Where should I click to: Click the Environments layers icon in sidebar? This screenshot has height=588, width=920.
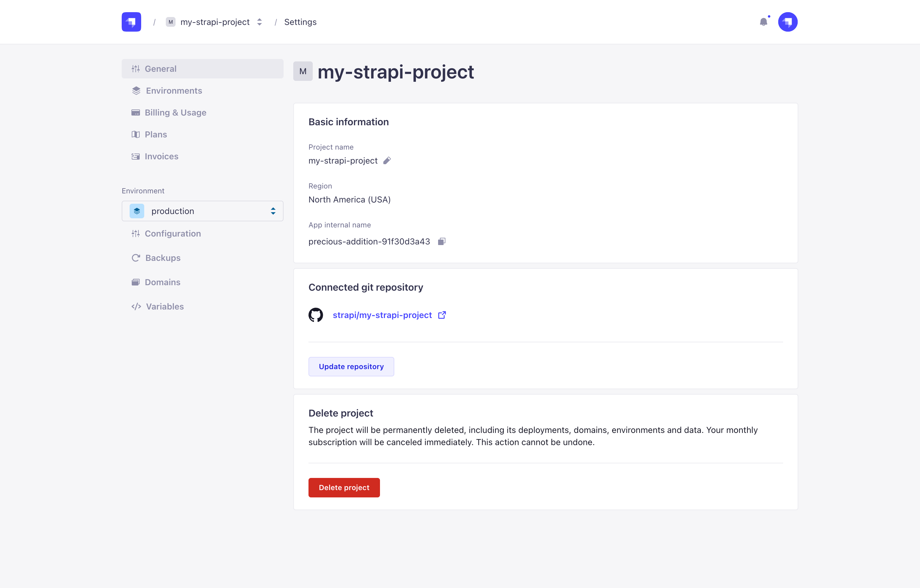pyautogui.click(x=136, y=91)
